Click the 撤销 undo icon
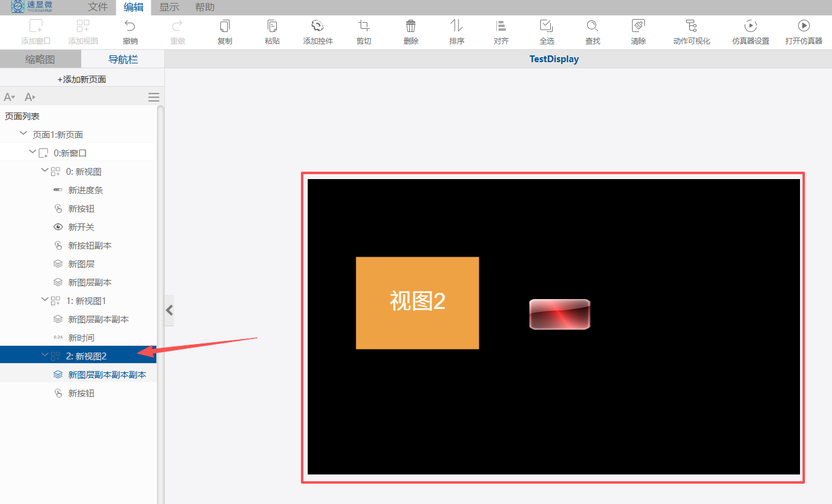 pos(130,26)
